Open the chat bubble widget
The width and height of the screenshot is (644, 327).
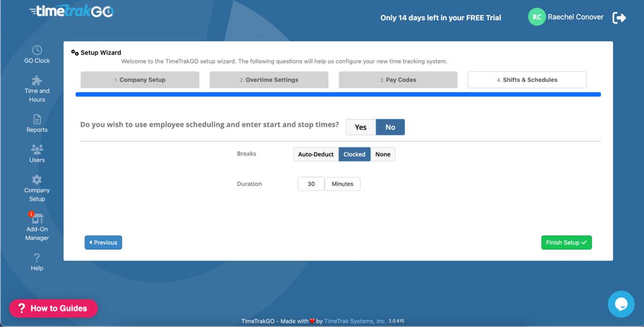pyautogui.click(x=621, y=304)
